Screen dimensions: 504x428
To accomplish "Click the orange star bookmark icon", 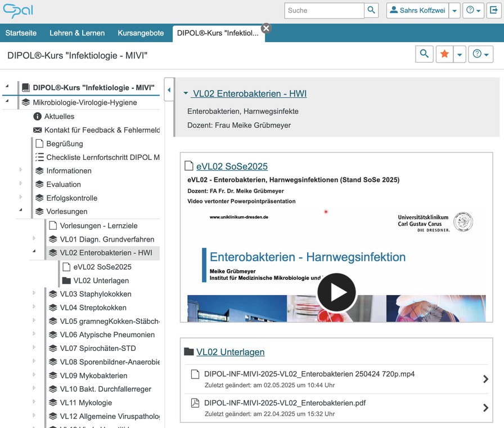I will [444, 54].
